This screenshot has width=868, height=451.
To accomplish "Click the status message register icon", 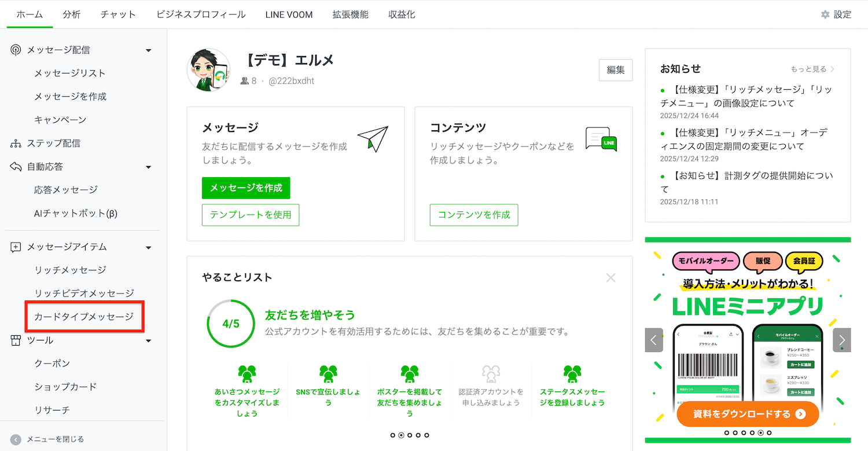I will (x=572, y=374).
